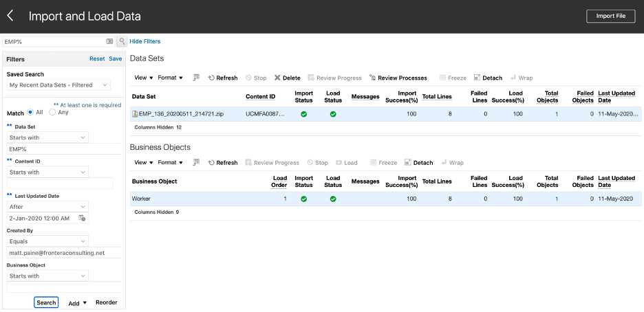The height and width of the screenshot is (312, 644).
Task: Click Load Status checkmark for EMP_136 row
Action: 333,114
